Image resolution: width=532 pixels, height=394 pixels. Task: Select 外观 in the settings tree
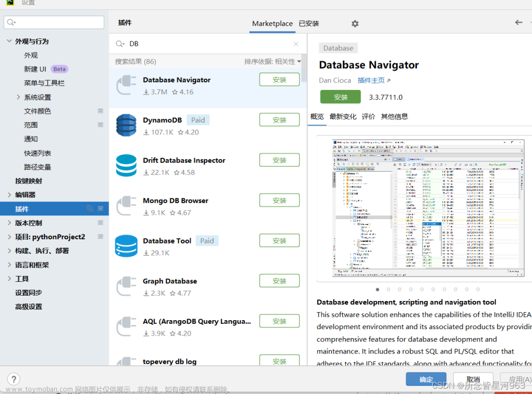coord(31,55)
